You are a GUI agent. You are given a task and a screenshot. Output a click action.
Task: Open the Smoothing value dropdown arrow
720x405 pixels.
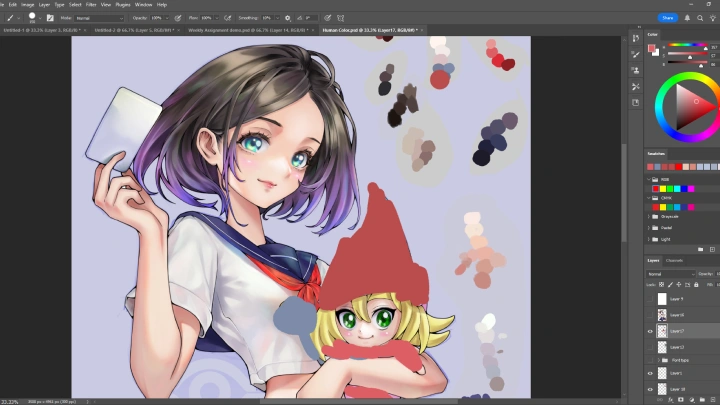tap(277, 18)
